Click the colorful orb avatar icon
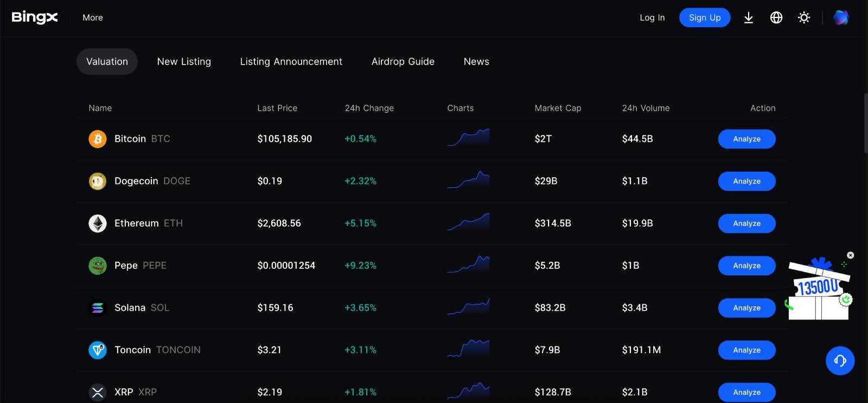The width and height of the screenshot is (868, 403). [x=841, y=17]
